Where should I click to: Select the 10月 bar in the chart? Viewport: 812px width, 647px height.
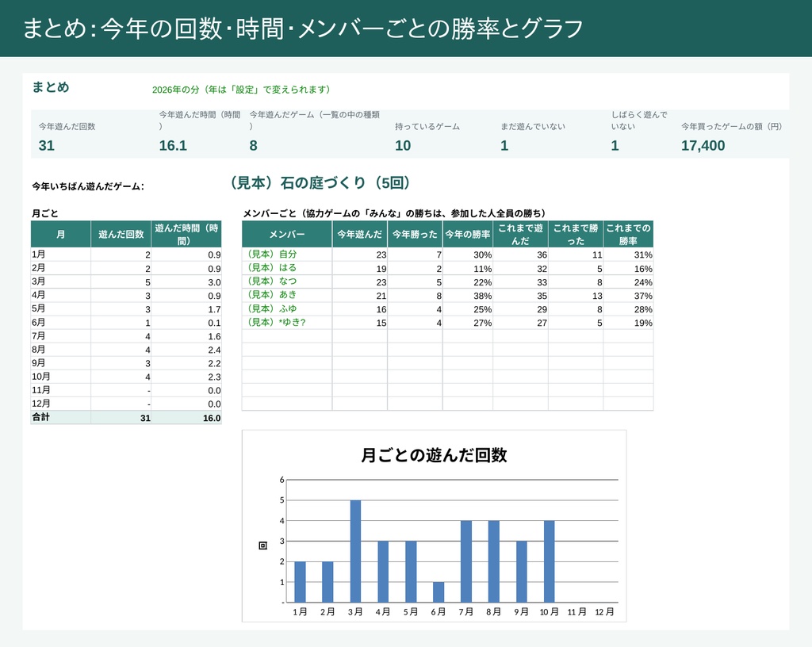point(549,561)
